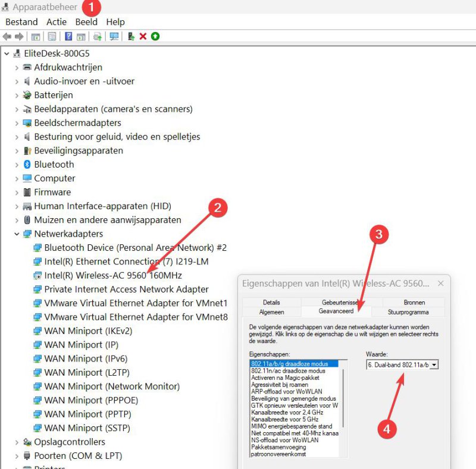Select 'Activeren na Magic-pakket' property
This screenshot has width=476, height=469.
[285, 377]
